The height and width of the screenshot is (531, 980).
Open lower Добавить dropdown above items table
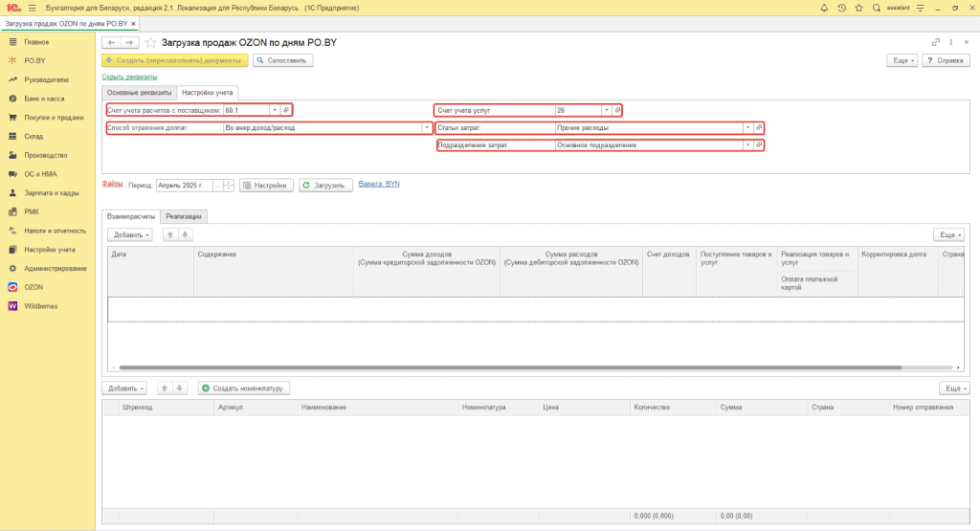pyautogui.click(x=124, y=388)
